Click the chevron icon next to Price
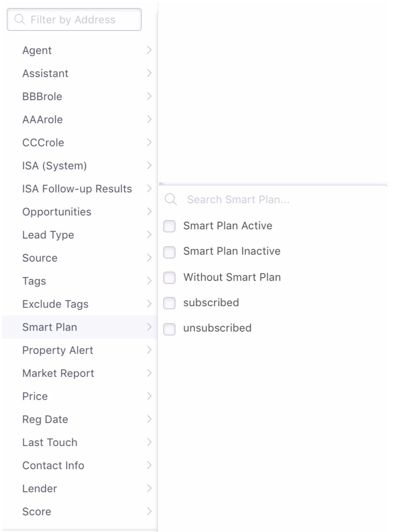This screenshot has width=396, height=532. point(149,396)
